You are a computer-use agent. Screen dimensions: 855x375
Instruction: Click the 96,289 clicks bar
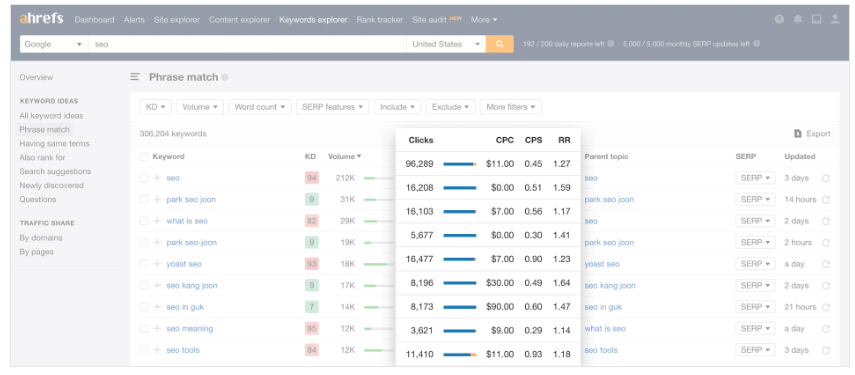(460, 164)
